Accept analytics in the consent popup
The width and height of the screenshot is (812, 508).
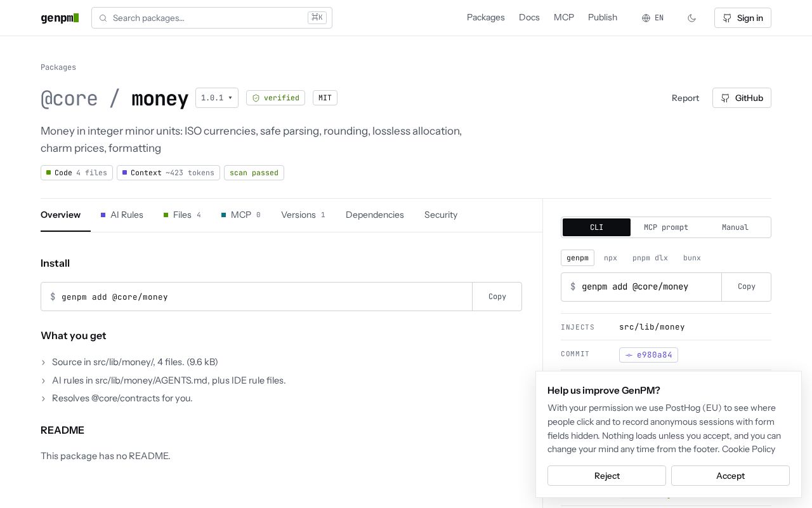[x=730, y=476]
